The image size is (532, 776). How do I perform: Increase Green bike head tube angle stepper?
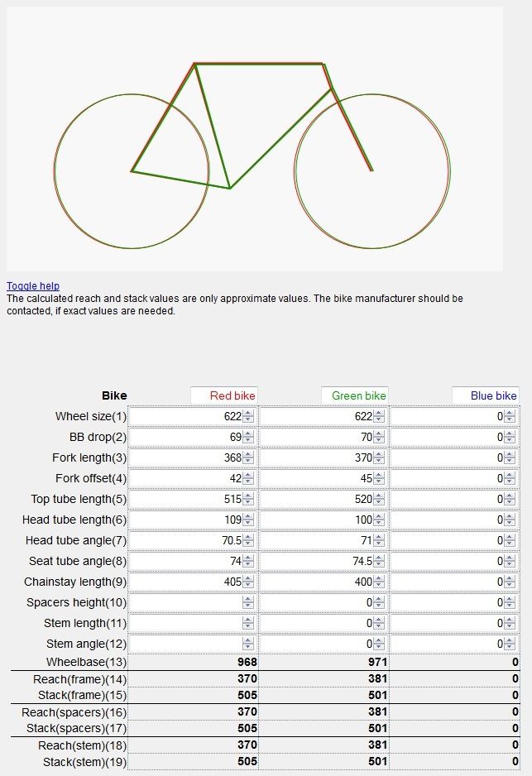tap(379, 537)
